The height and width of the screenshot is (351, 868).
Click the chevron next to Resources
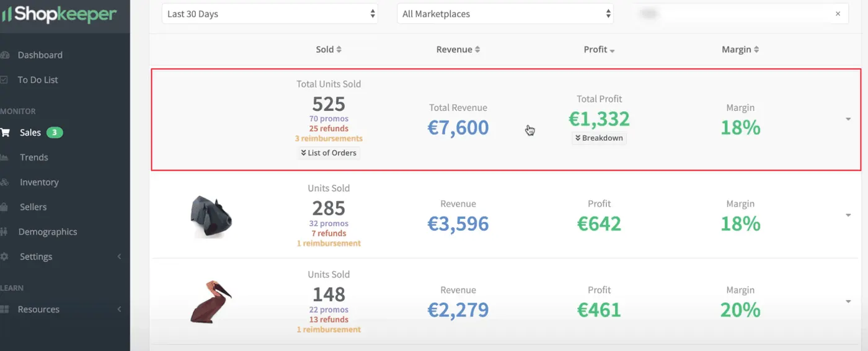119,309
